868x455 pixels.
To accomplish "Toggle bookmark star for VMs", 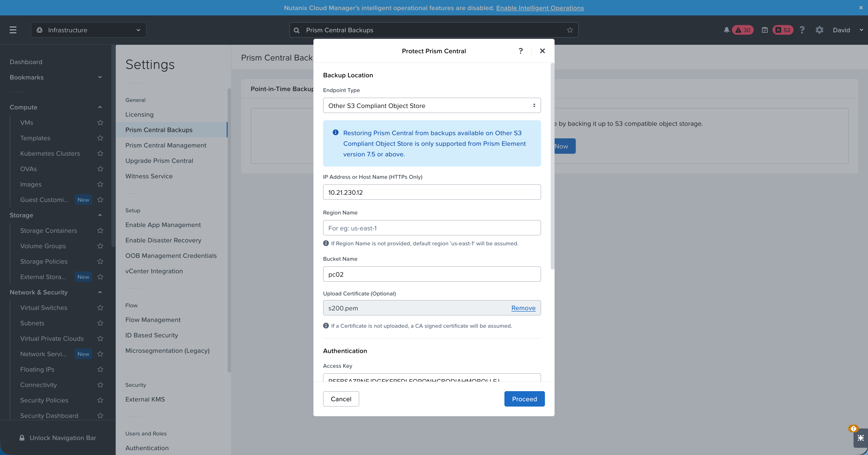I will click(x=100, y=123).
